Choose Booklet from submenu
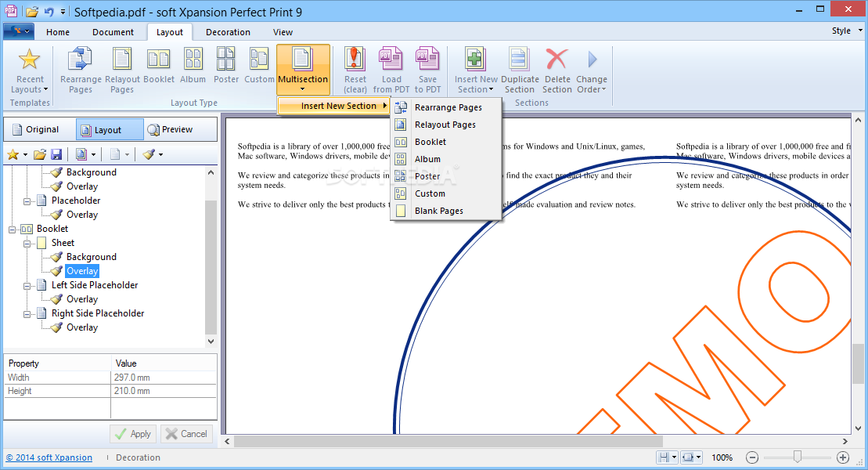 [446, 142]
